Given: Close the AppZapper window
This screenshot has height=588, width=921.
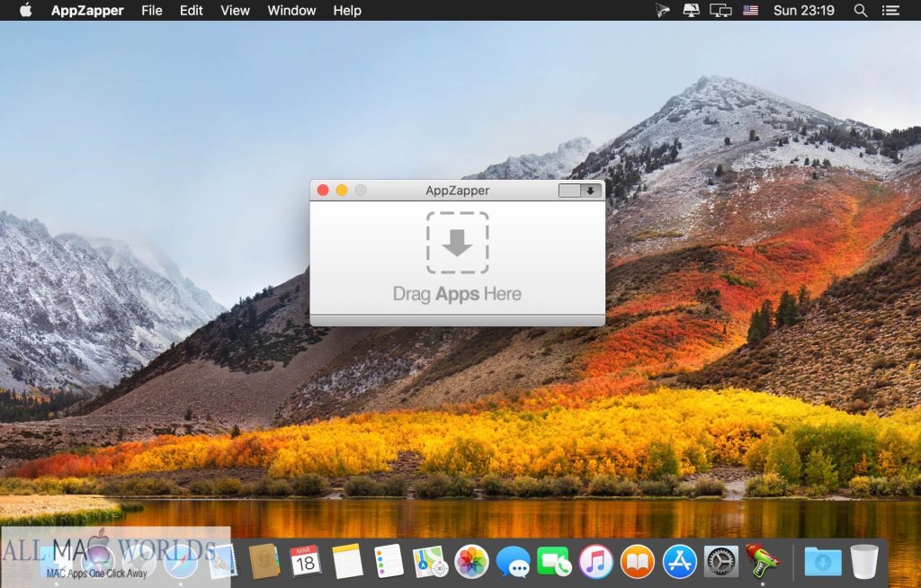Looking at the screenshot, I should tap(323, 191).
